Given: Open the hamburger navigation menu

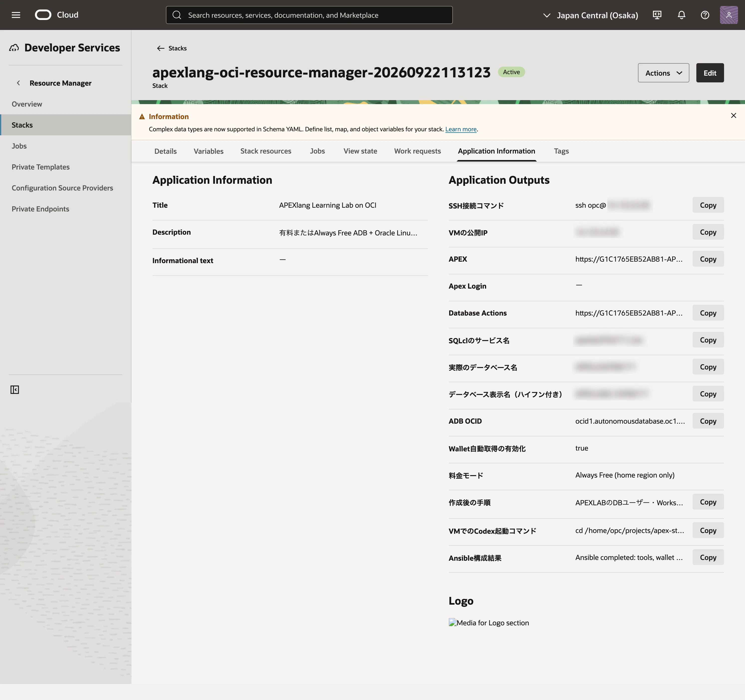Looking at the screenshot, I should click(16, 15).
